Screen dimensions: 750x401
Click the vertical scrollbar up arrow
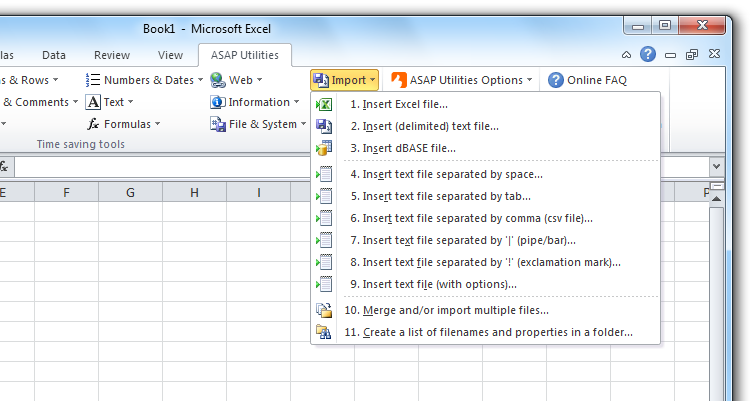tap(716, 199)
